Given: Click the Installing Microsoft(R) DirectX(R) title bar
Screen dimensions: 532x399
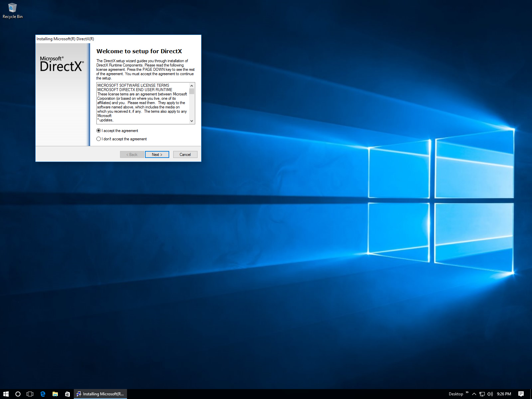Looking at the screenshot, I should [118, 39].
